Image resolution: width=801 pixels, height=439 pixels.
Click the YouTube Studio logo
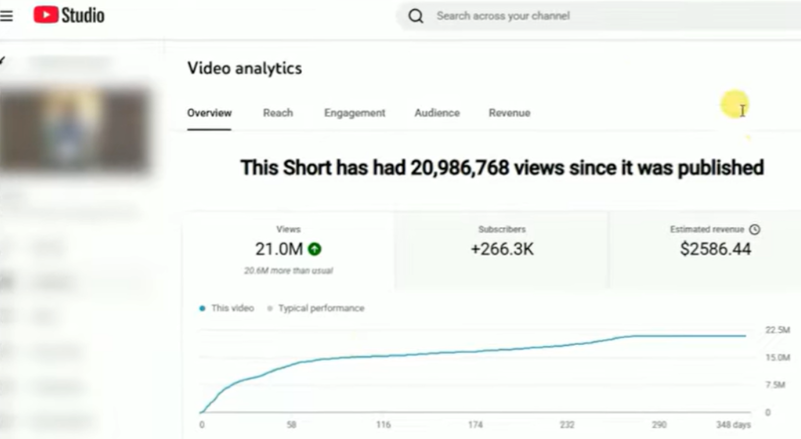click(68, 16)
